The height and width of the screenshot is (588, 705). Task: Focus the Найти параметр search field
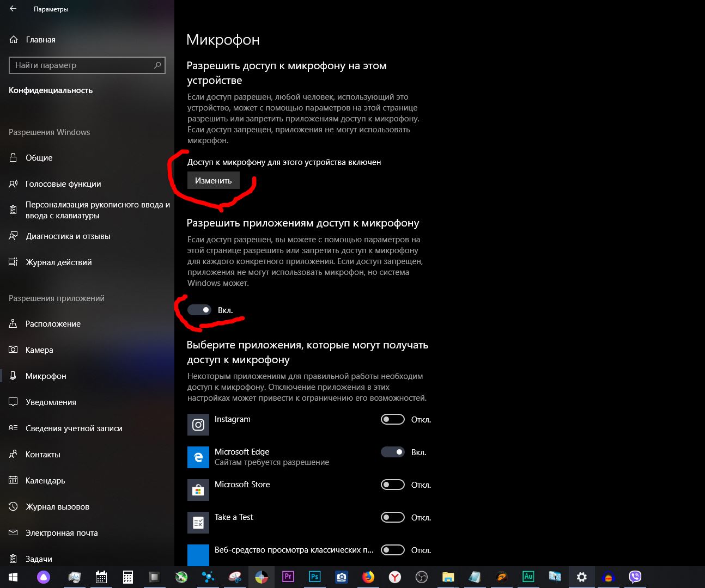tap(82, 65)
